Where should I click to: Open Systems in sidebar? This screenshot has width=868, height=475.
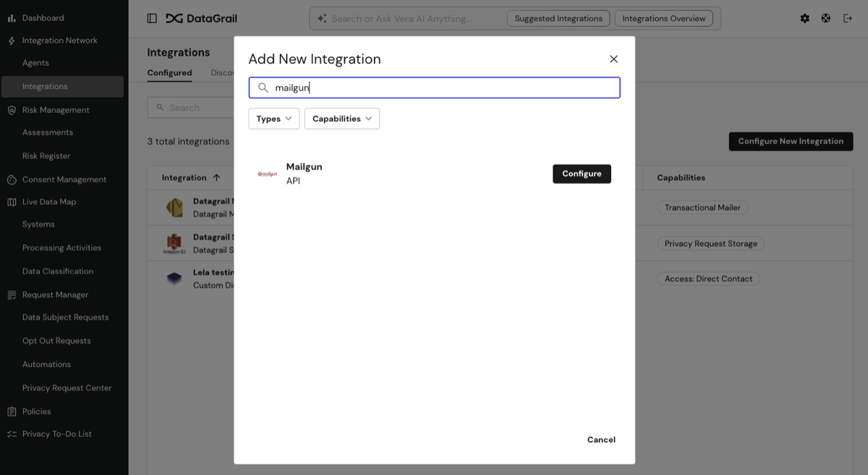click(38, 224)
